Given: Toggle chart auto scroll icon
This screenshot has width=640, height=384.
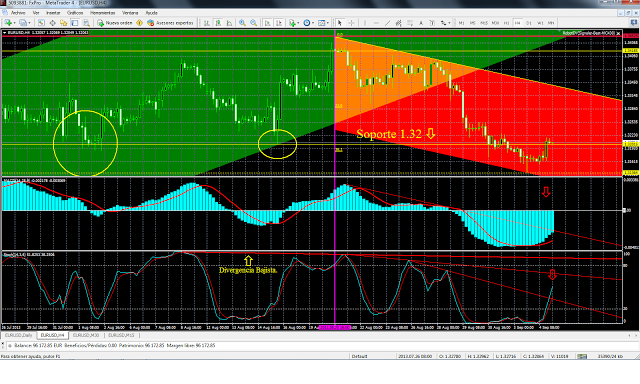Looking at the screenshot, I should 267,23.
